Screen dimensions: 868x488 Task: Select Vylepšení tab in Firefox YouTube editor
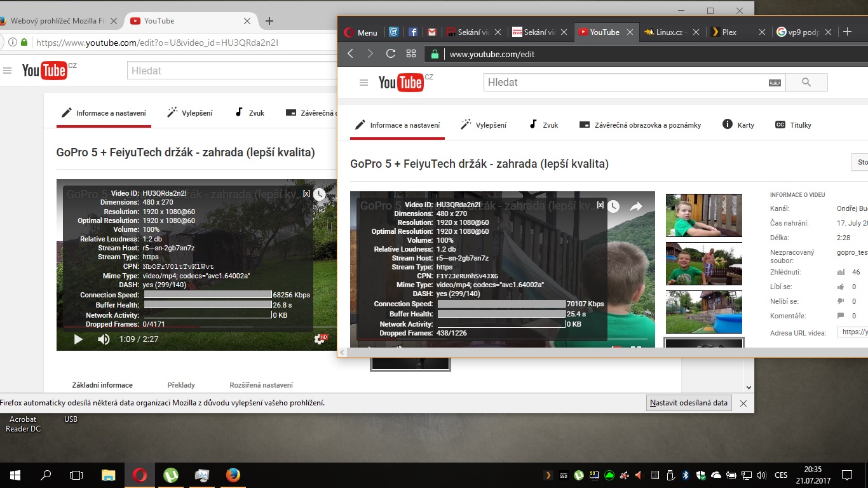189,113
